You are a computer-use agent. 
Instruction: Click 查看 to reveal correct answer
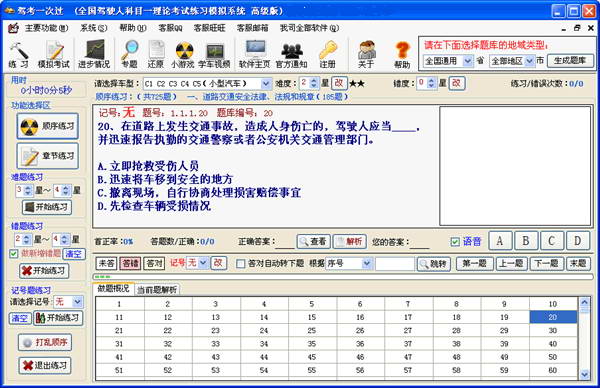tap(313, 241)
